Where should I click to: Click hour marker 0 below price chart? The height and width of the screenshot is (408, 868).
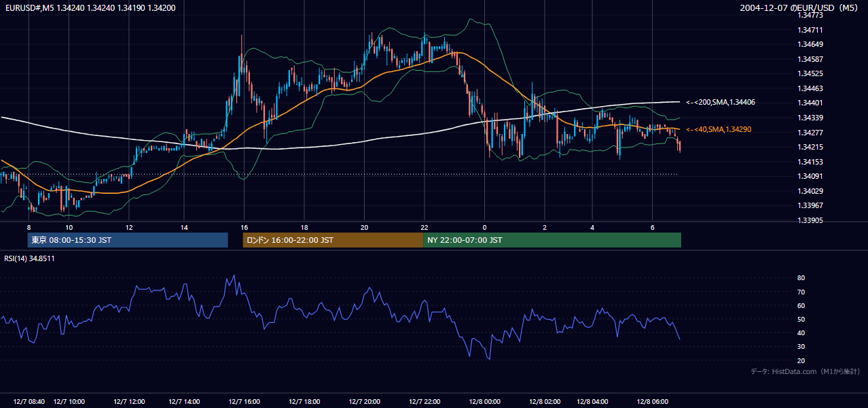point(485,227)
